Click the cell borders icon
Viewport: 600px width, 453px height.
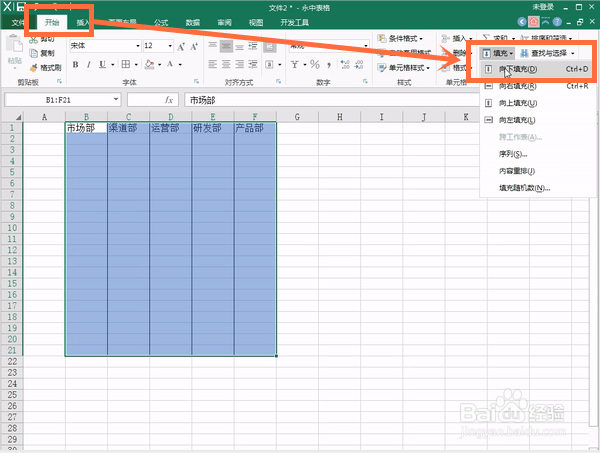point(126,64)
